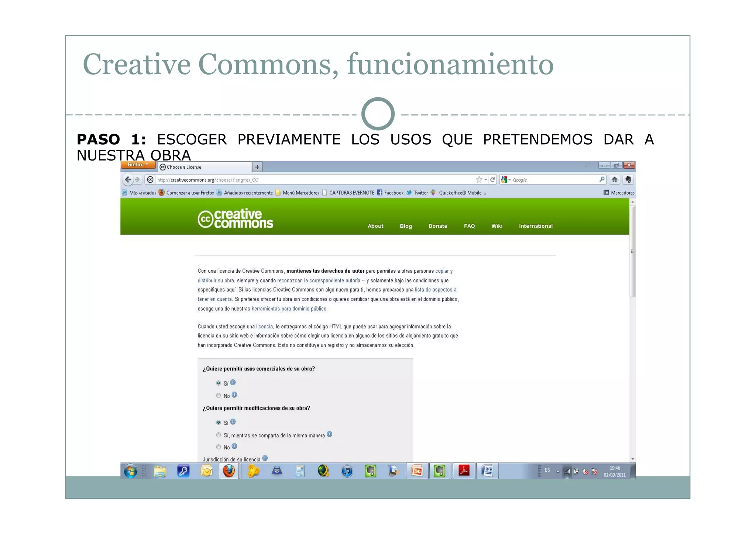Open Firefox from the taskbar

(229, 471)
